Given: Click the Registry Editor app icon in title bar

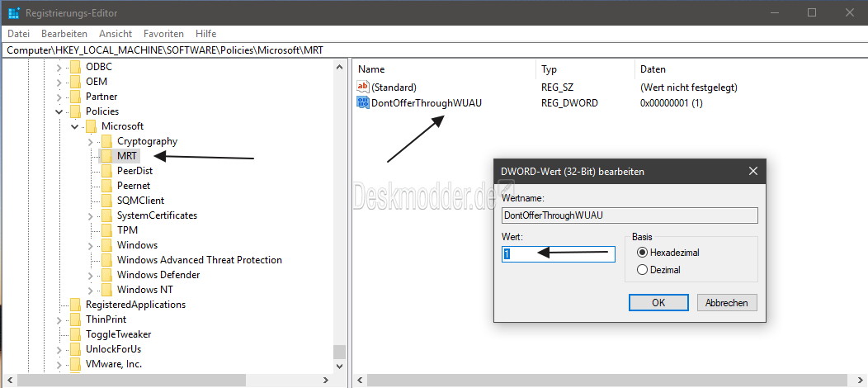Looking at the screenshot, I should 14,12.
